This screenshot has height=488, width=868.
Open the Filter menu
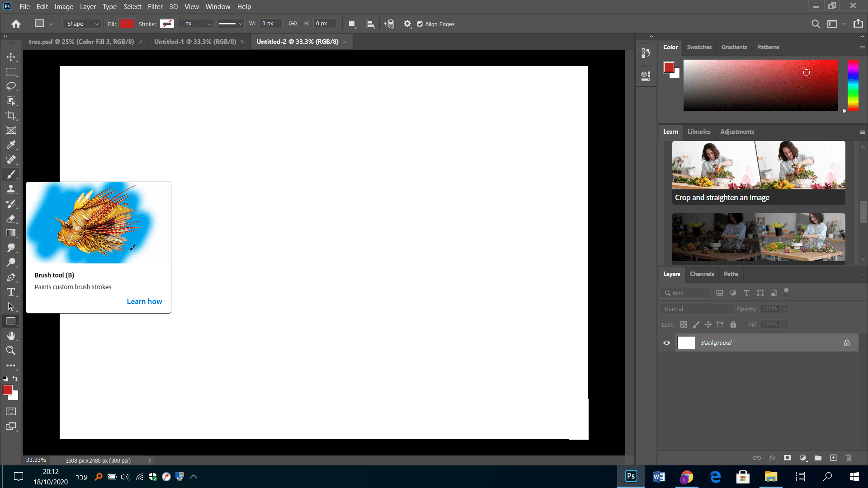pyautogui.click(x=155, y=7)
